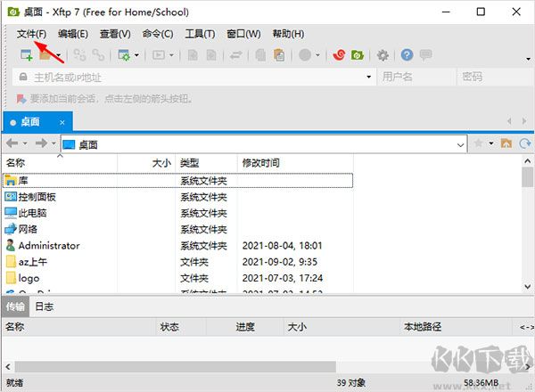The image size is (535, 392).
Task: Click the 本地路径 transfer column header
Action: [x=456, y=327]
